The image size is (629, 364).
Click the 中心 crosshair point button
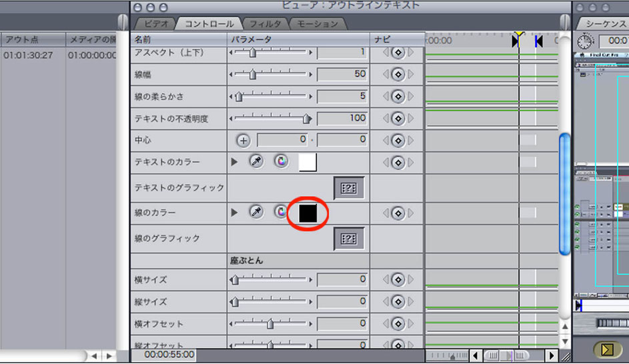point(243,140)
